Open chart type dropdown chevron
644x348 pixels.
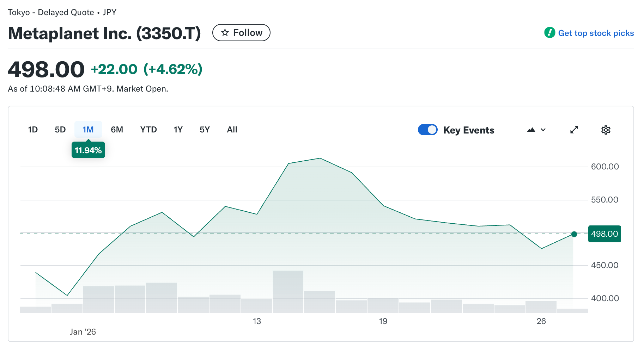[543, 130]
